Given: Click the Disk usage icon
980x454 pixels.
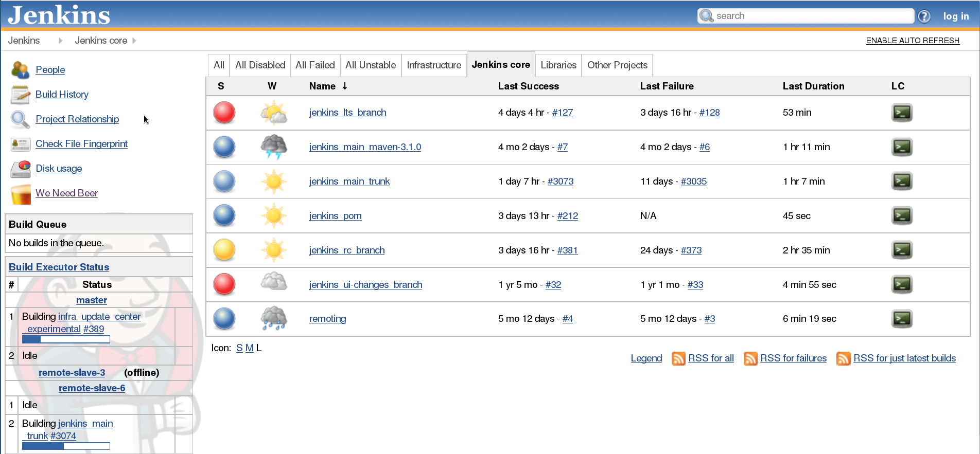Looking at the screenshot, I should point(20,169).
